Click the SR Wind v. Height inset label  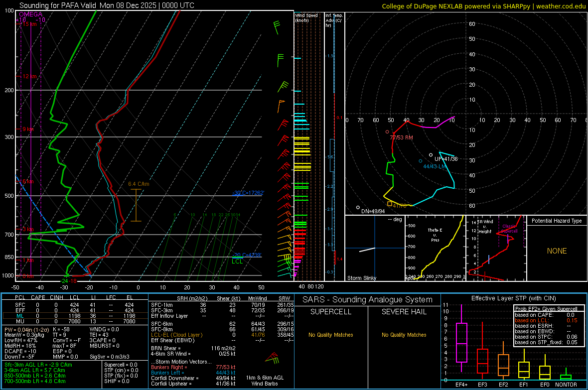(x=485, y=227)
